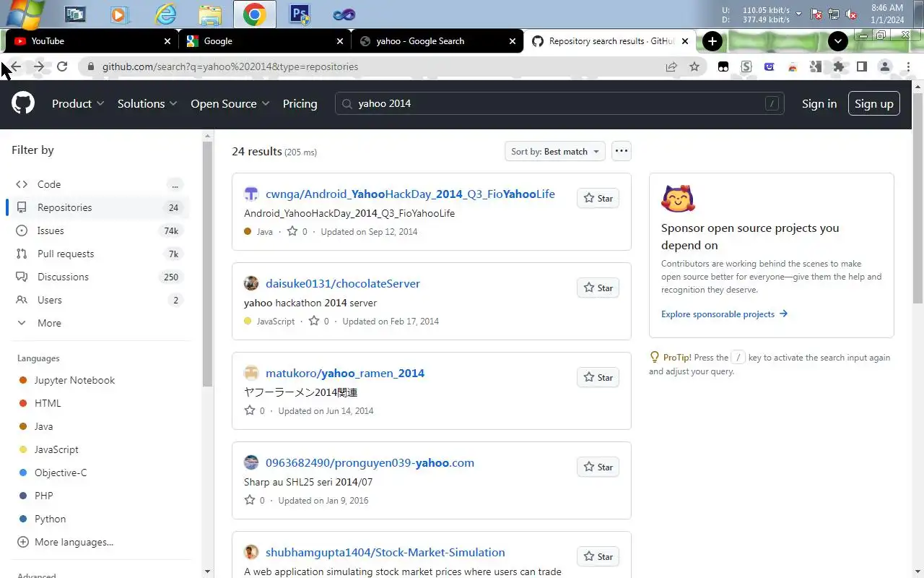
Task: Open the Chrome three-dot menu
Action: coord(908,66)
